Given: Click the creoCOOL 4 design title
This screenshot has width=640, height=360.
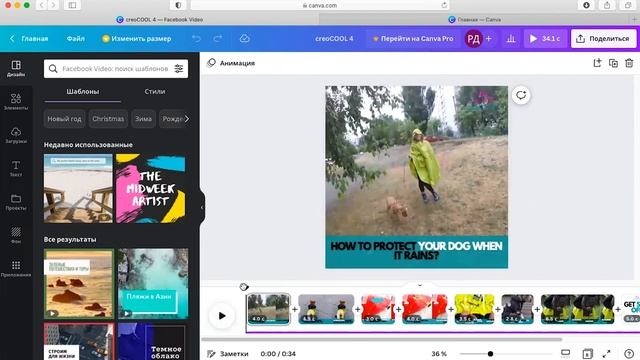Looking at the screenshot, I should pos(334,39).
